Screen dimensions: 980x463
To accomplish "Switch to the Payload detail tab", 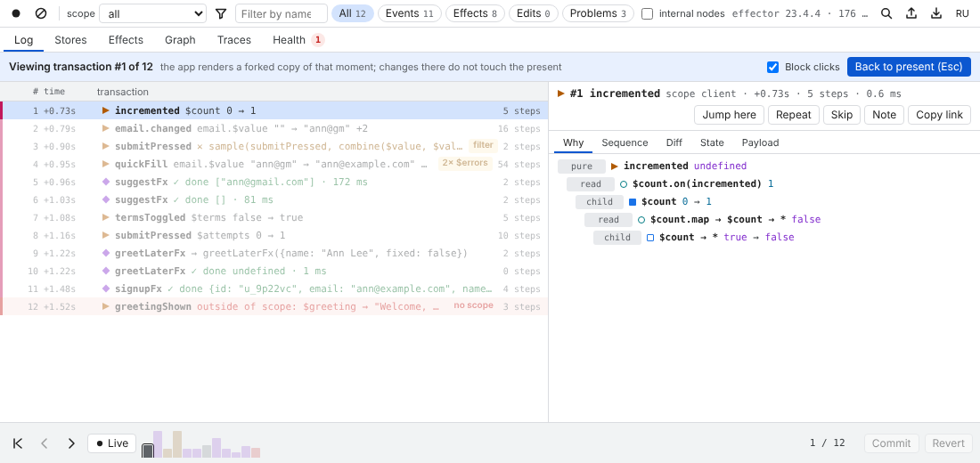I will [x=760, y=142].
